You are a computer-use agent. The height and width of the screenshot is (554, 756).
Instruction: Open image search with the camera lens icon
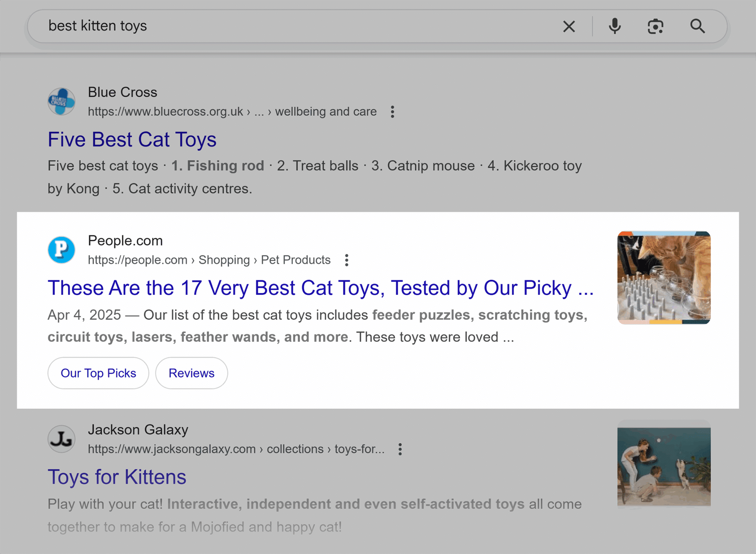coord(656,26)
